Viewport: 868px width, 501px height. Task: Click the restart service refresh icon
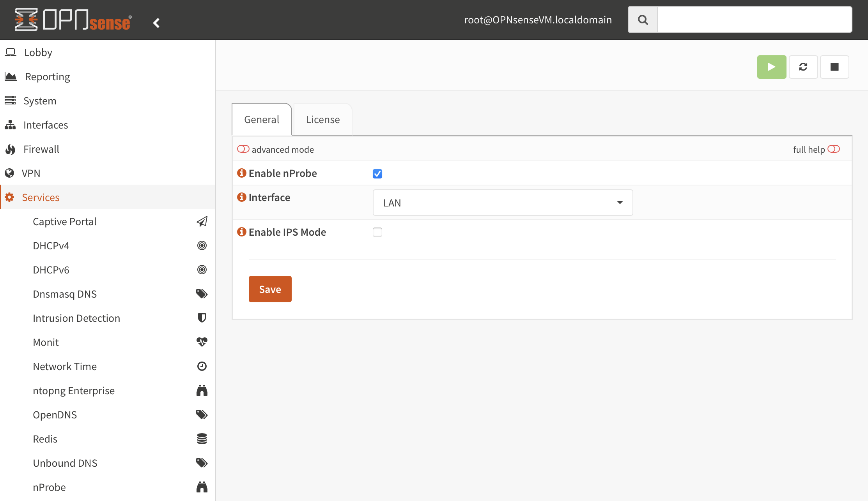click(803, 67)
